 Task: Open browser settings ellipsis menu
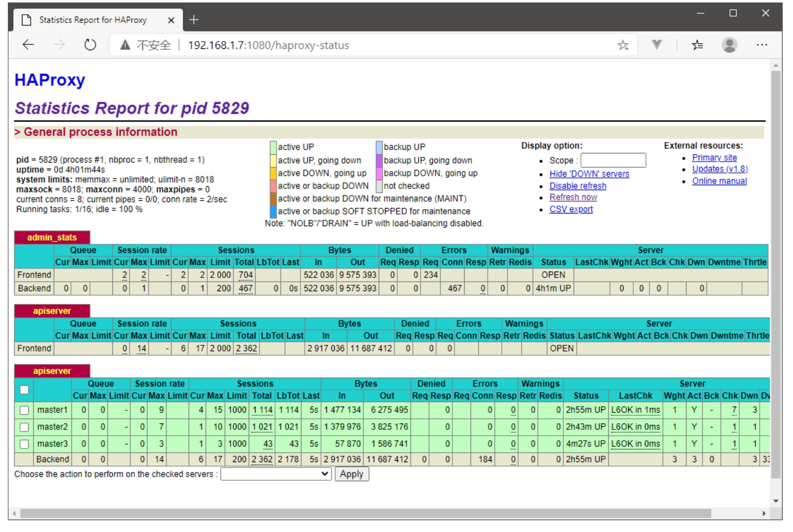[762, 45]
